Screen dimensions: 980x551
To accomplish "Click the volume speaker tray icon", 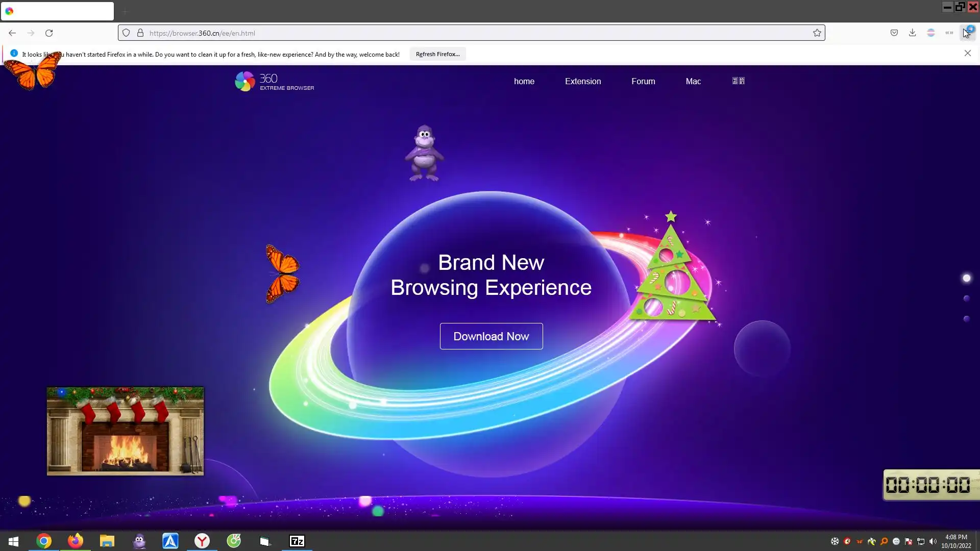I will click(933, 541).
